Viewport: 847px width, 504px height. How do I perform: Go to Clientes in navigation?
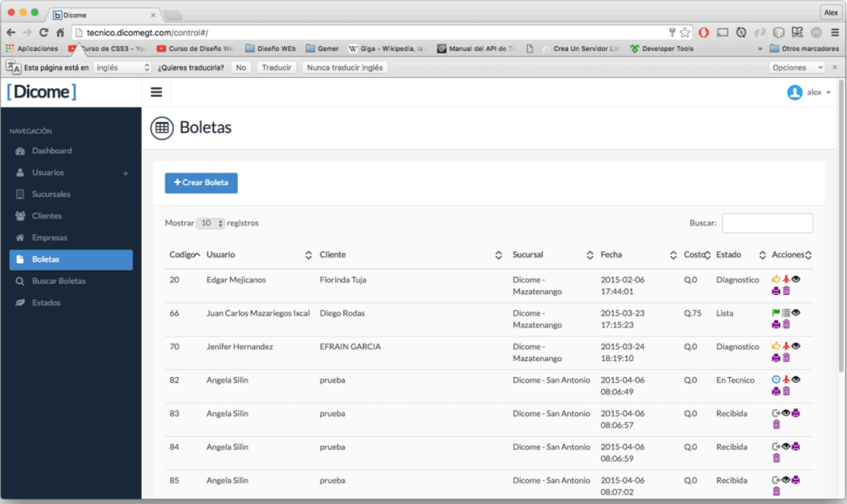(47, 216)
